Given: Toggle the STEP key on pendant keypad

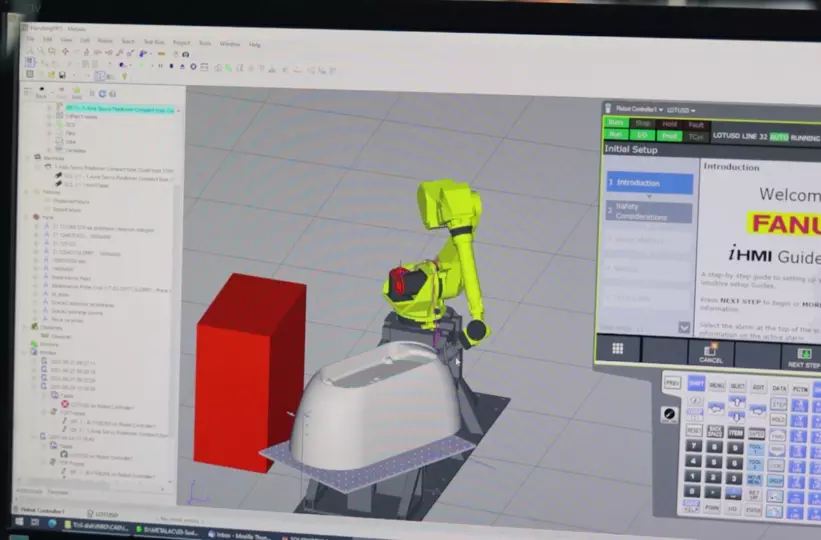Looking at the screenshot, I should pos(777,405).
